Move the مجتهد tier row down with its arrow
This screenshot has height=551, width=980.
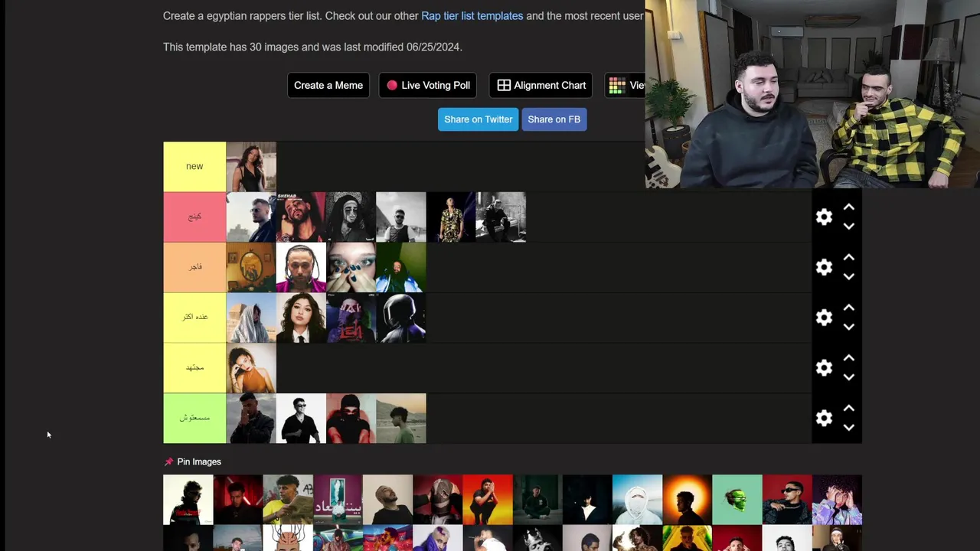pyautogui.click(x=848, y=377)
